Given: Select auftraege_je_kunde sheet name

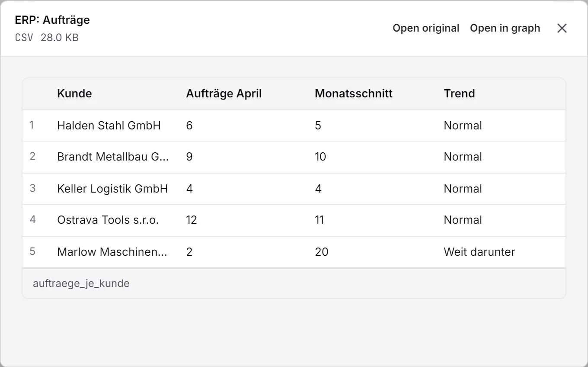Looking at the screenshot, I should tap(81, 283).
